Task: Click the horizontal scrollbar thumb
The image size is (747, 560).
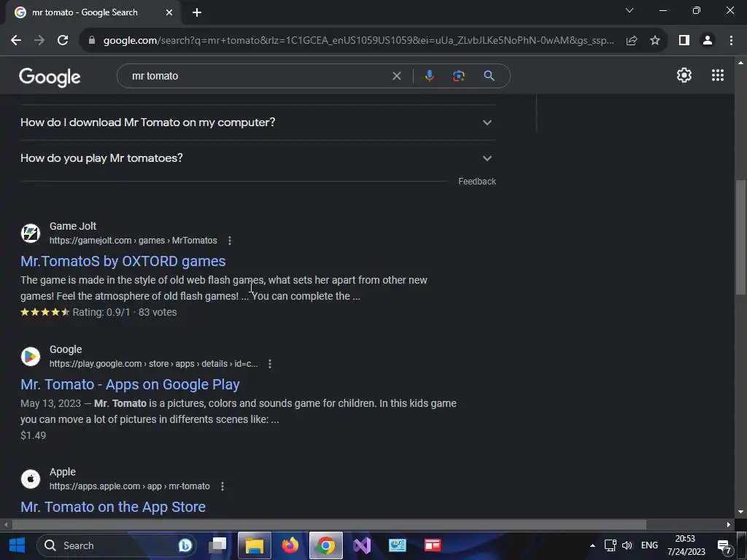Action: click(329, 525)
